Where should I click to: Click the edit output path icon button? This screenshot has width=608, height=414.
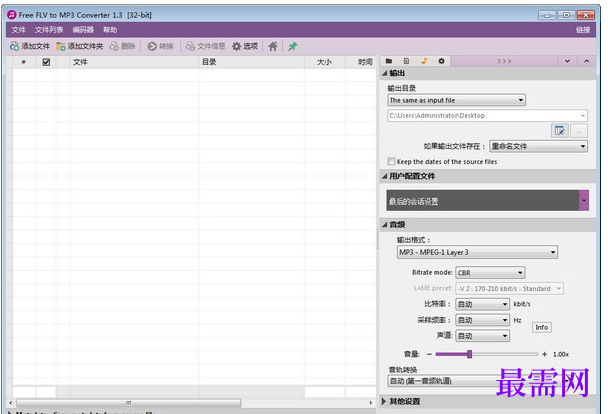[560, 131]
